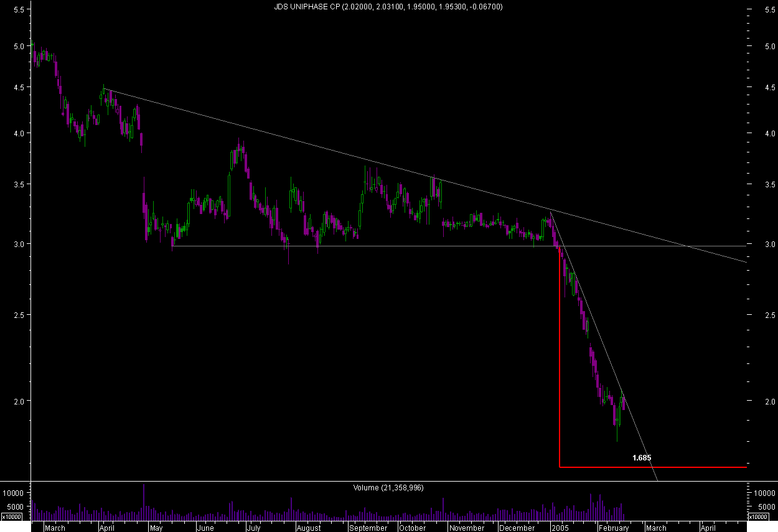Image resolution: width=778 pixels, height=532 pixels.
Task: Click 5.0 on the left price axis
Action: (x=18, y=46)
